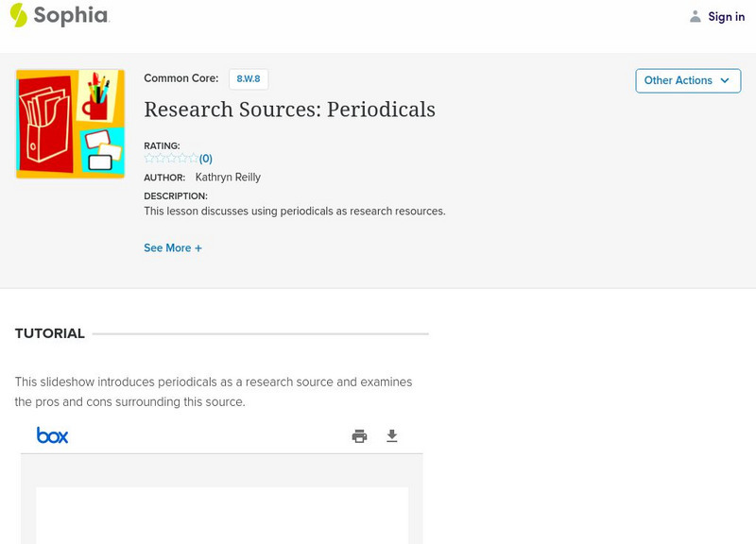This screenshot has height=544, width=756.
Task: Rate the lesson with the first star
Action: [x=149, y=159]
